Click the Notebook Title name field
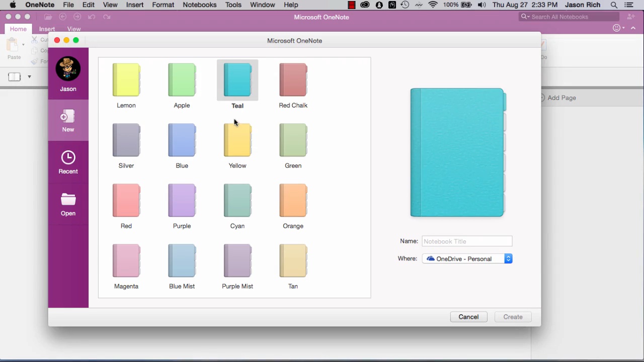Image resolution: width=644 pixels, height=362 pixels. tap(467, 241)
